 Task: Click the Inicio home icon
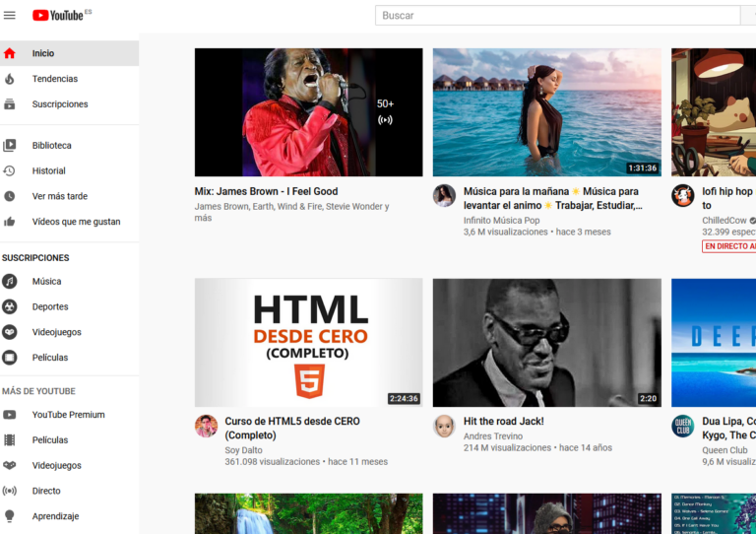(x=10, y=53)
